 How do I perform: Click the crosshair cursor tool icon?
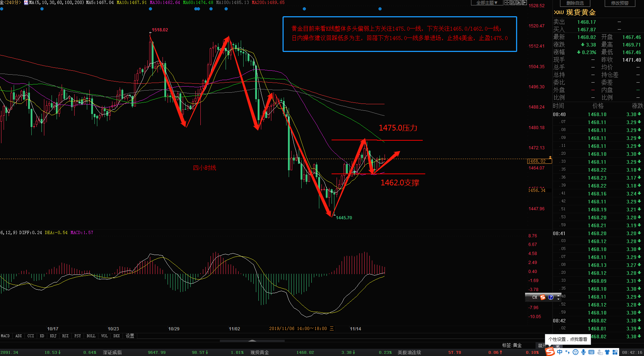(x=507, y=3)
